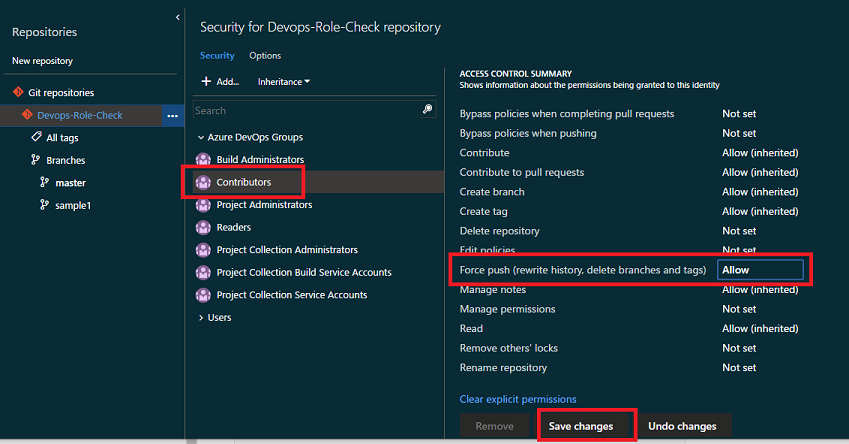Select the master branch
This screenshot has height=444, width=849.
pos(70,183)
